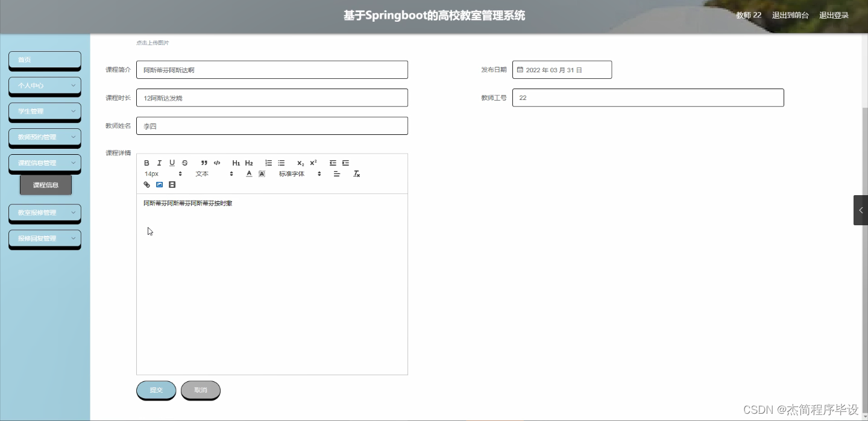This screenshot has height=421, width=868.
Task: Toggle underline in the rich text toolbar
Action: (x=172, y=163)
